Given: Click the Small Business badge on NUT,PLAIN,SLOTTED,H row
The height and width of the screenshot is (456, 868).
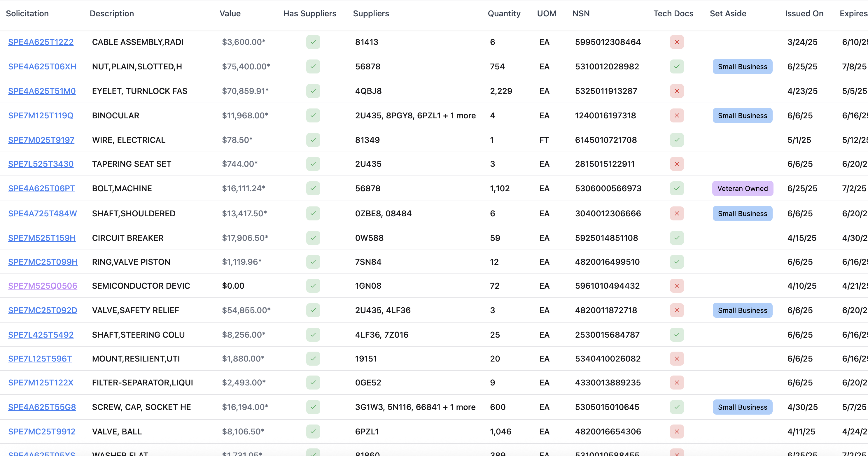Looking at the screenshot, I should click(742, 66).
